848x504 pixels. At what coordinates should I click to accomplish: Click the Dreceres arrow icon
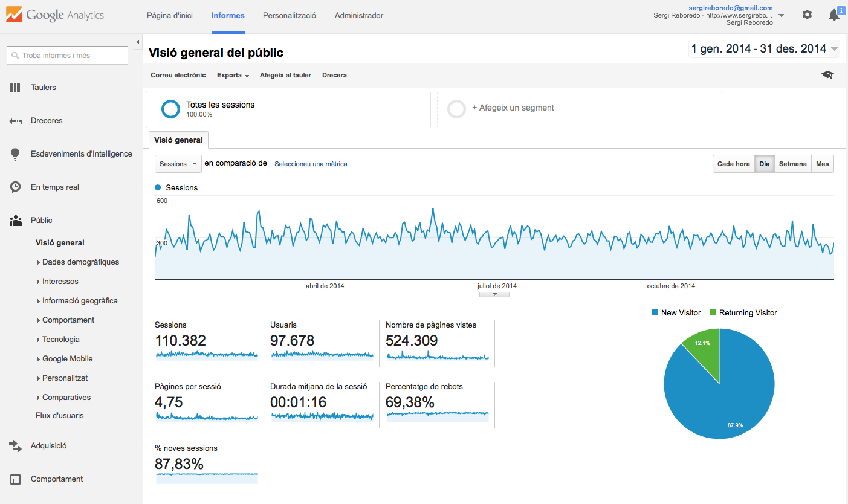[15, 121]
